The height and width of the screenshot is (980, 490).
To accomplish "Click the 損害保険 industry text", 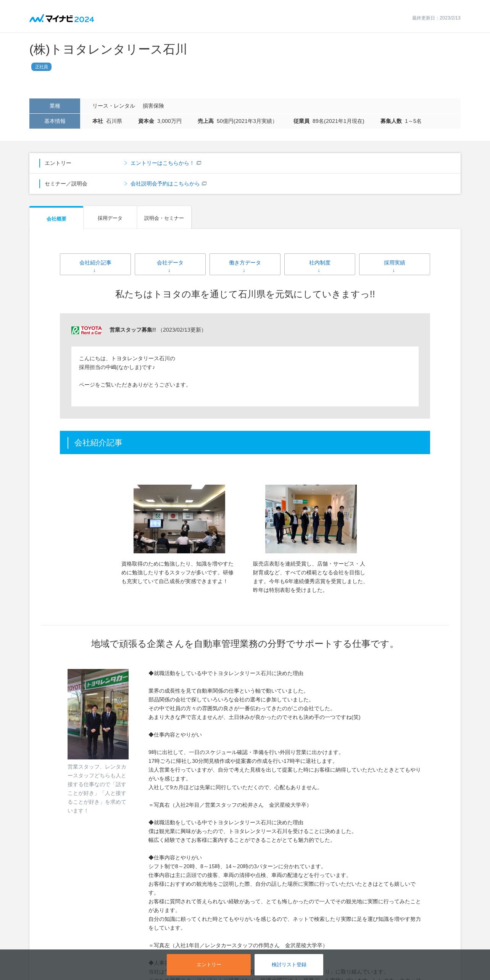I will tap(153, 106).
